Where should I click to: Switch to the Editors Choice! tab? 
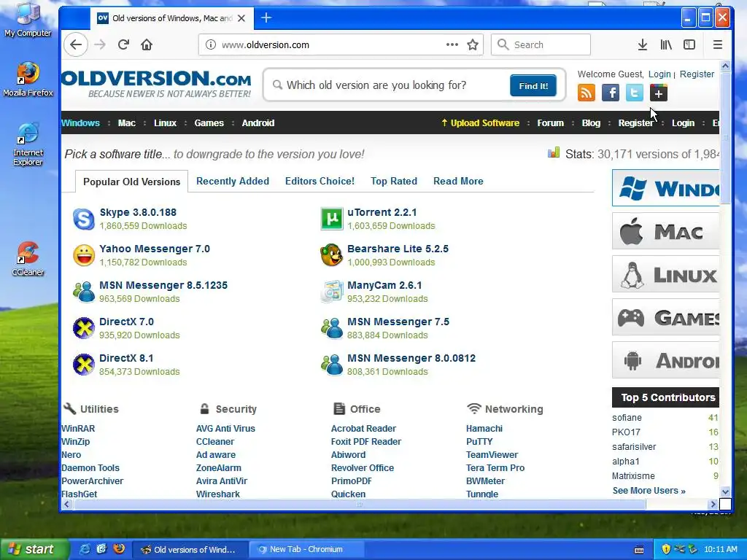point(320,181)
